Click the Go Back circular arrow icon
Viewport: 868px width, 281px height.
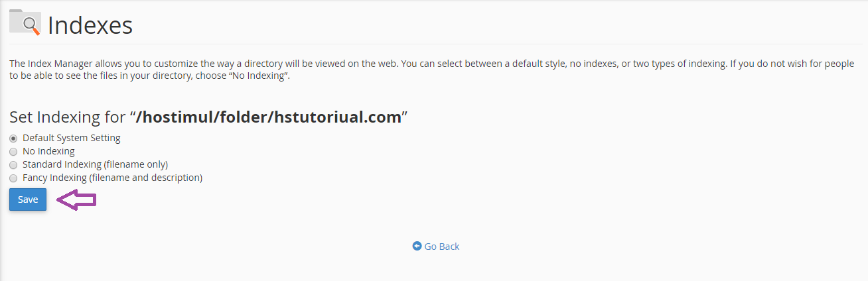click(x=417, y=246)
